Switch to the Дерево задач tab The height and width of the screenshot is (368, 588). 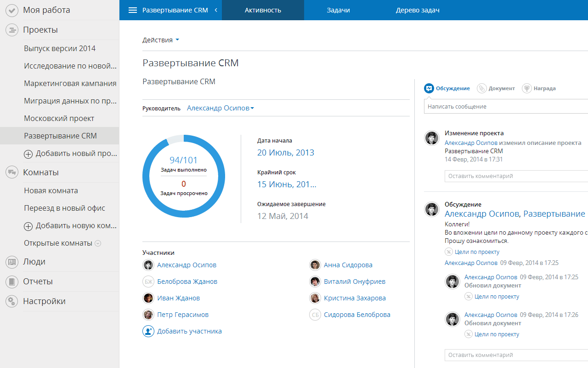(418, 10)
